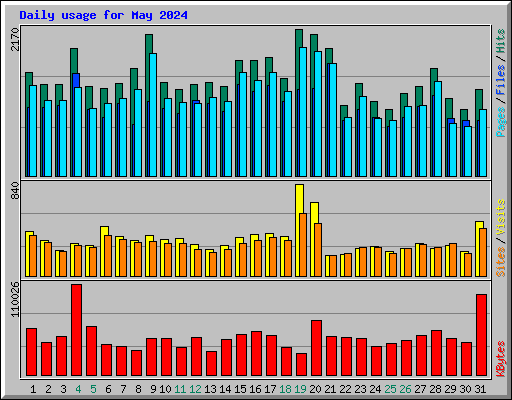The width and height of the screenshot is (512, 400).
Task: Click the orange sites bar for day 20
Action: coord(318,250)
